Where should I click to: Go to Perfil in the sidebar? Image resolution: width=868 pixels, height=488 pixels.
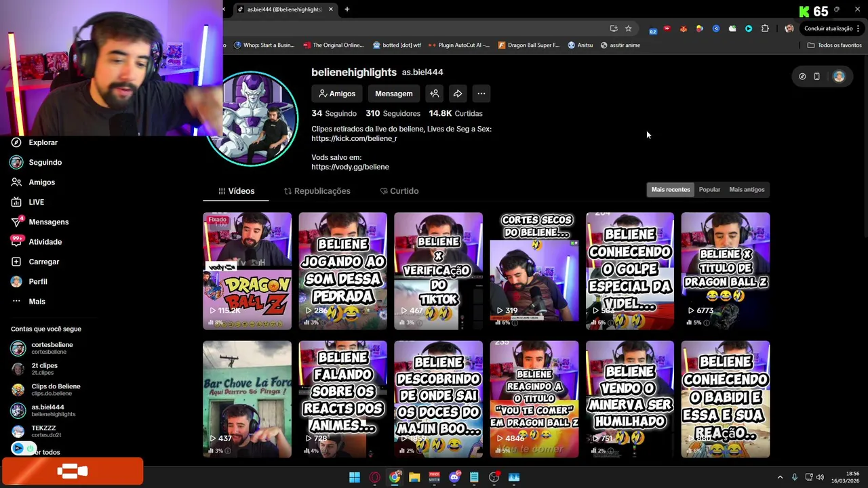pyautogui.click(x=28, y=281)
